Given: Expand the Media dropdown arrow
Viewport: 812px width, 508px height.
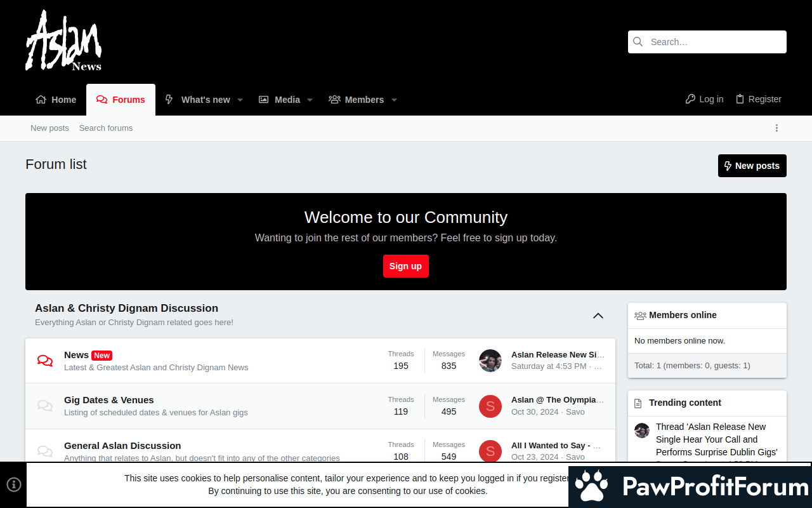Looking at the screenshot, I should coord(310,100).
